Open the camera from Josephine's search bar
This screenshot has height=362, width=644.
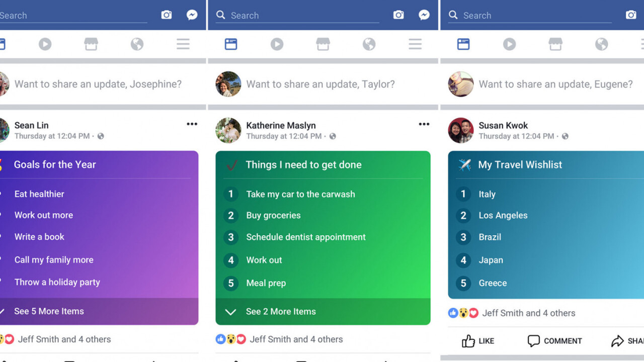[167, 15]
